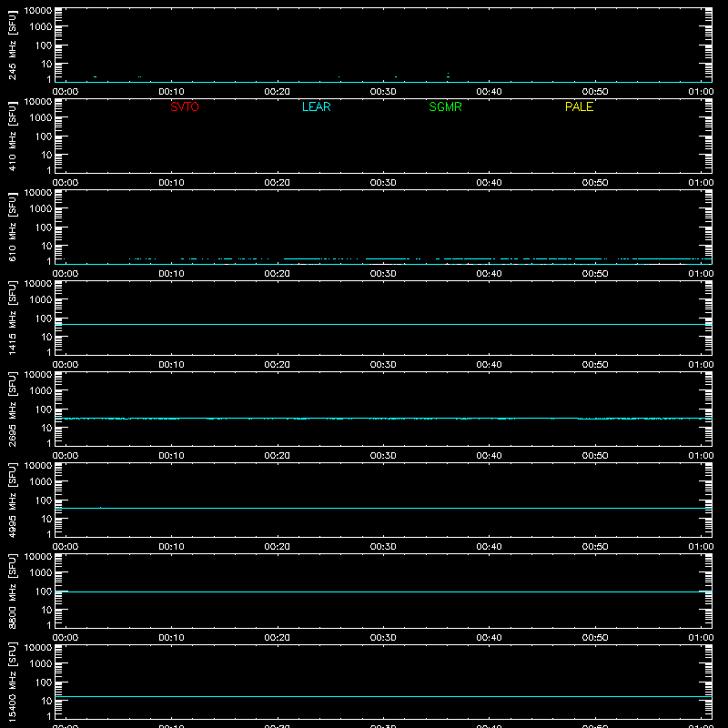This screenshot has width=728, height=728.
Task: Click 00:50 tick label under 2695 MHz panel
Action: tap(595, 456)
